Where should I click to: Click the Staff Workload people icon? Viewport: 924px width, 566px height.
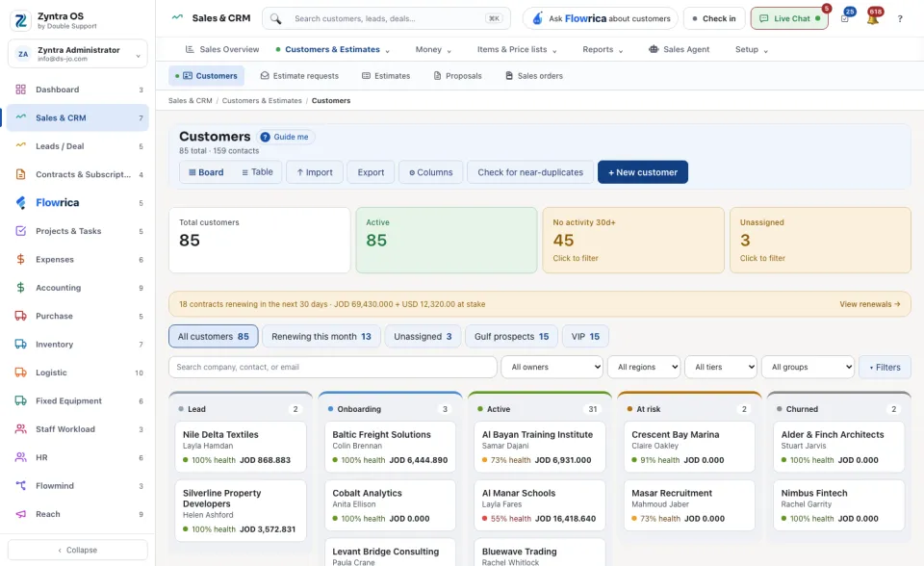[20, 429]
